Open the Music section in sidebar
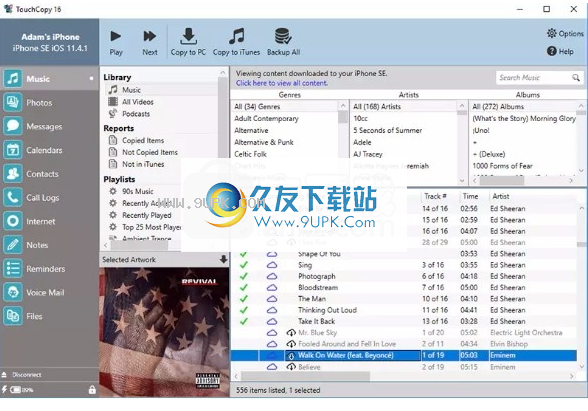The height and width of the screenshot is (411, 588). pyautogui.click(x=50, y=79)
